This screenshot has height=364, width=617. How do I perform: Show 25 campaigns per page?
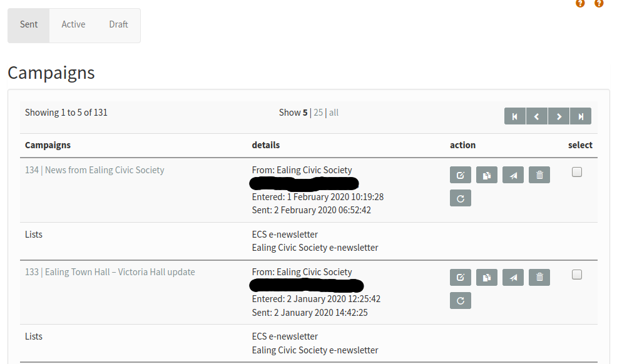tap(318, 113)
